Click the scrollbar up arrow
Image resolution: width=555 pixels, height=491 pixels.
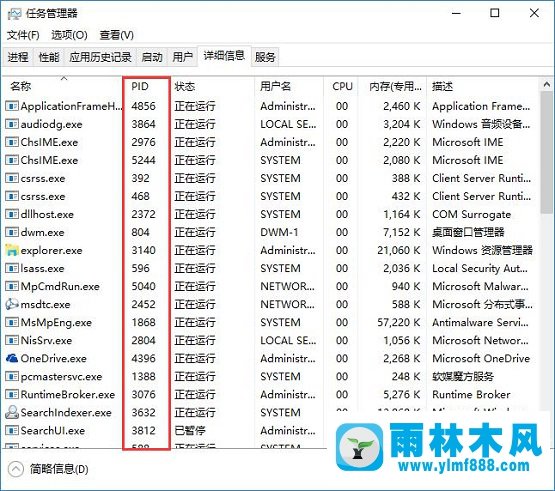pyautogui.click(x=547, y=85)
